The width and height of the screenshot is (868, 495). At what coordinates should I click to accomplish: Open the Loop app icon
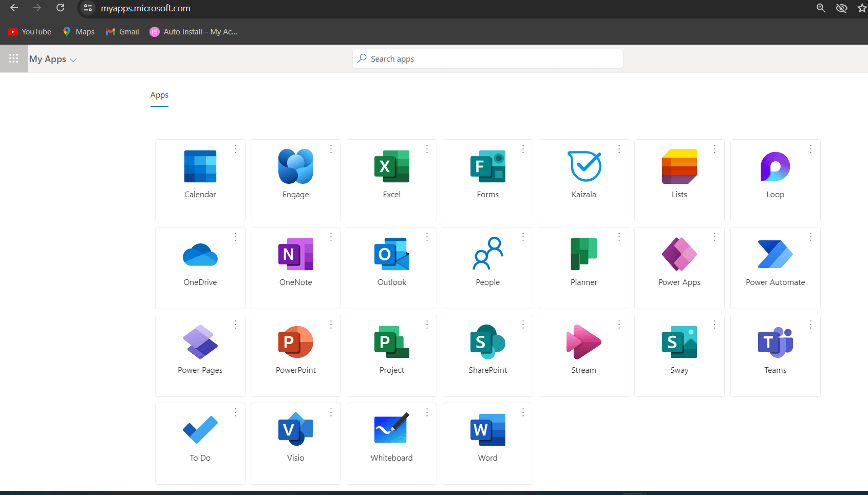coord(776,166)
